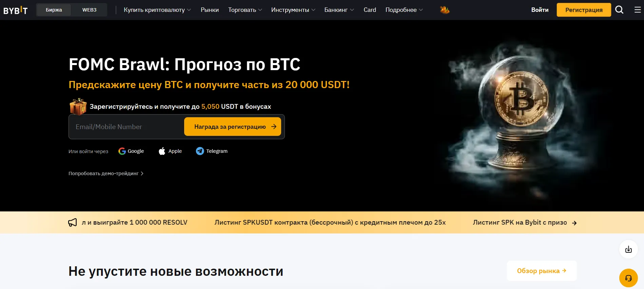This screenshot has height=289, width=644.
Task: Switch to the WEB3 toggle
Action: pyautogui.click(x=89, y=10)
